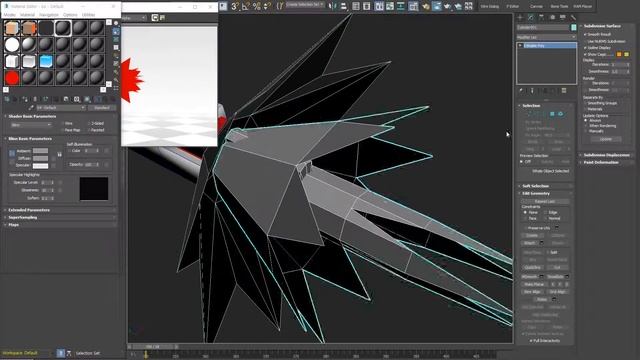Select the red material sample slot

pos(12,78)
